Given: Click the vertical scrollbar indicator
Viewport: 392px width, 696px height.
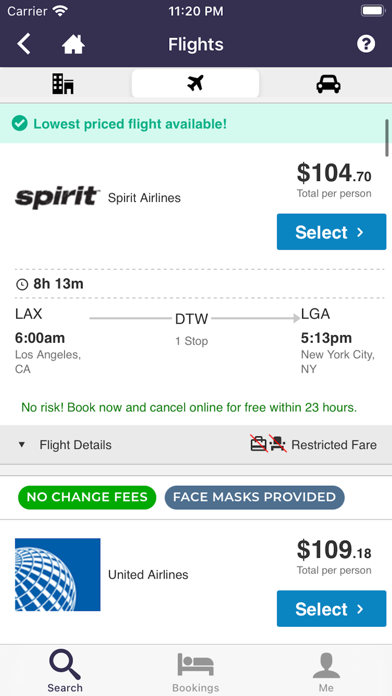Looking at the screenshot, I should (x=387, y=138).
